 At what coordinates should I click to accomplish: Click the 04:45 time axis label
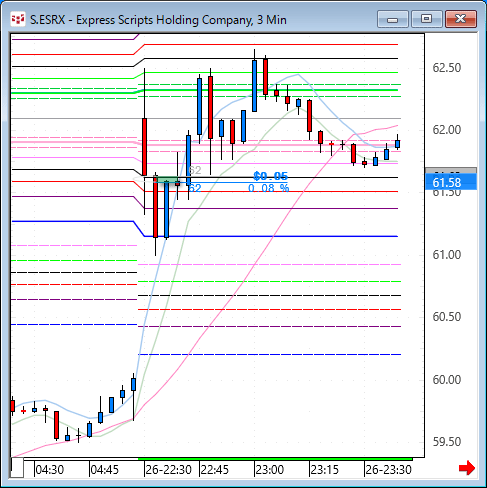[105, 470]
